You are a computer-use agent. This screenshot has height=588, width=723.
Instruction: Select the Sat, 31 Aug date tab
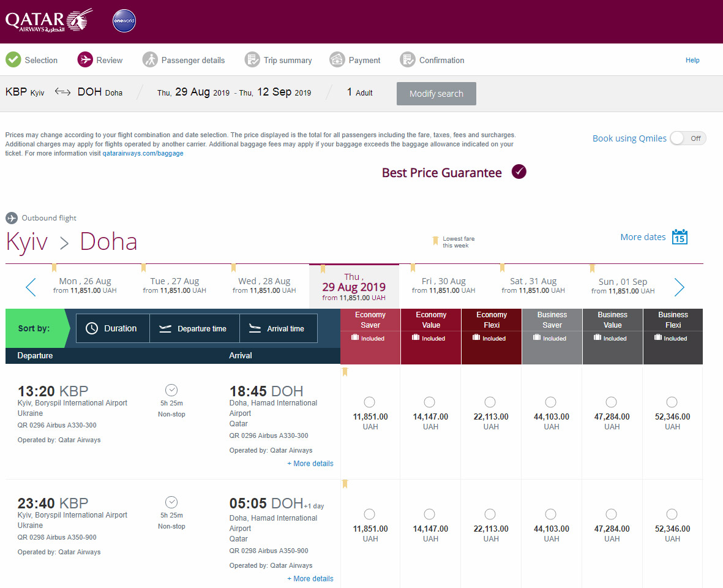533,285
